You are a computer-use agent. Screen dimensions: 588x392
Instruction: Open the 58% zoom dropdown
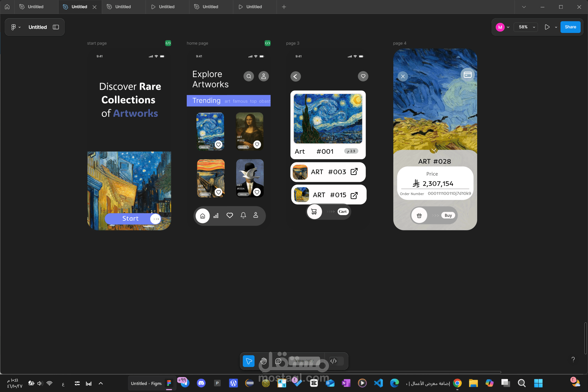click(526, 27)
